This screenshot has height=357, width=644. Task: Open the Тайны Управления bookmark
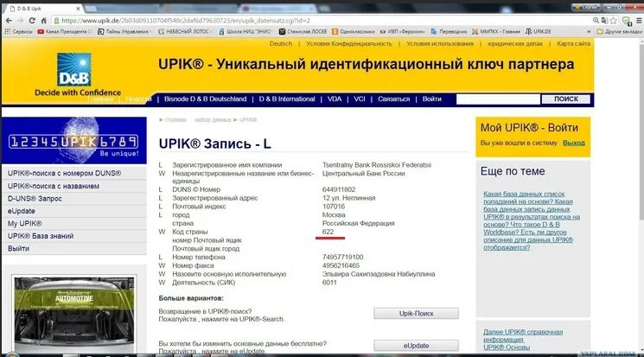124,32
